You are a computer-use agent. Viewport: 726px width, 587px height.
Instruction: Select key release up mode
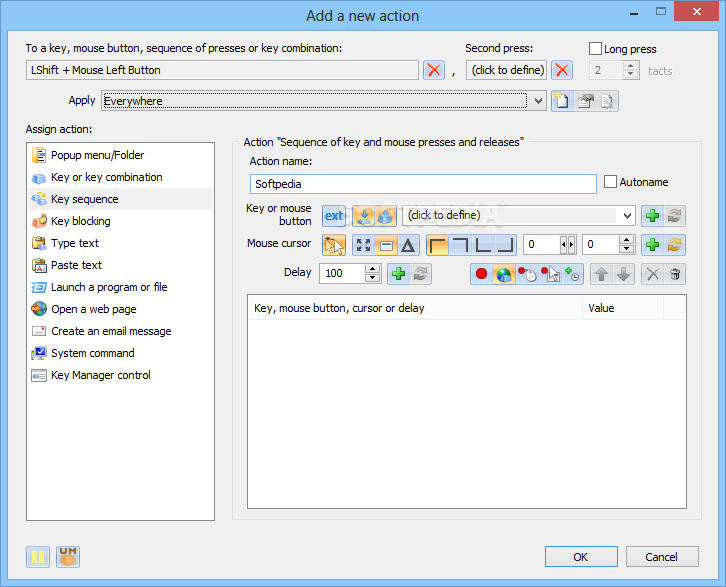(386, 216)
